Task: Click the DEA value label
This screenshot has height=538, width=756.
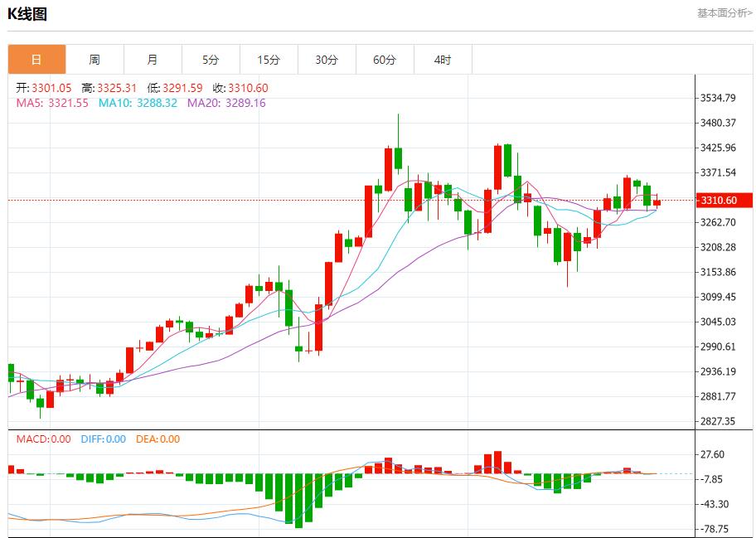Action: point(157,439)
